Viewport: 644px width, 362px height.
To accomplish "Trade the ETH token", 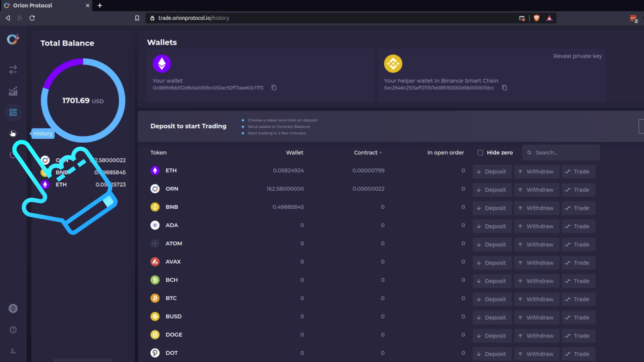I will 578,172.
